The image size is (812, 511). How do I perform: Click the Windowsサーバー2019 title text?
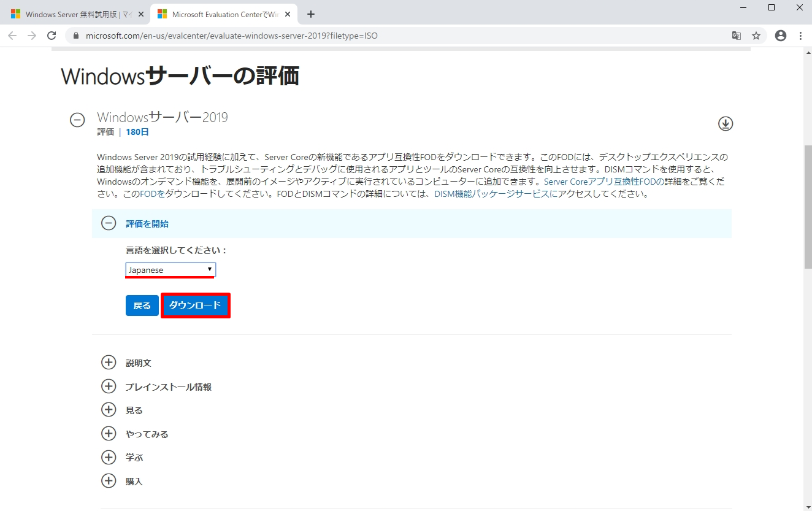(x=163, y=117)
